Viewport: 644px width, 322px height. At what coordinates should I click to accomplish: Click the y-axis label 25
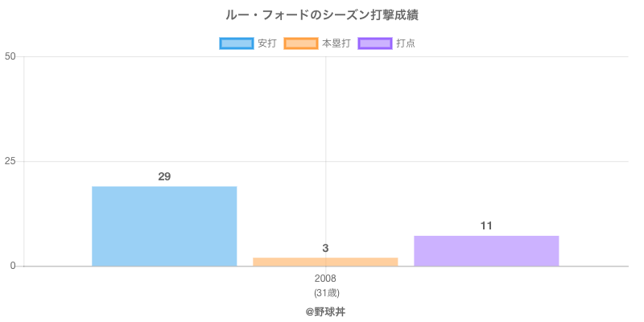pos(10,161)
